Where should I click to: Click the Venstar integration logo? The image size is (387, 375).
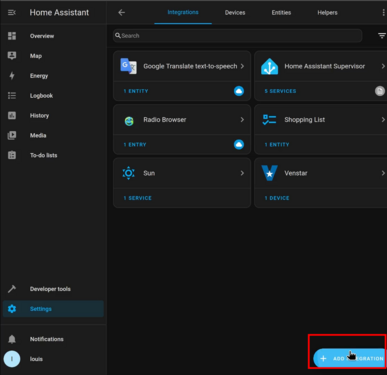[x=269, y=173]
